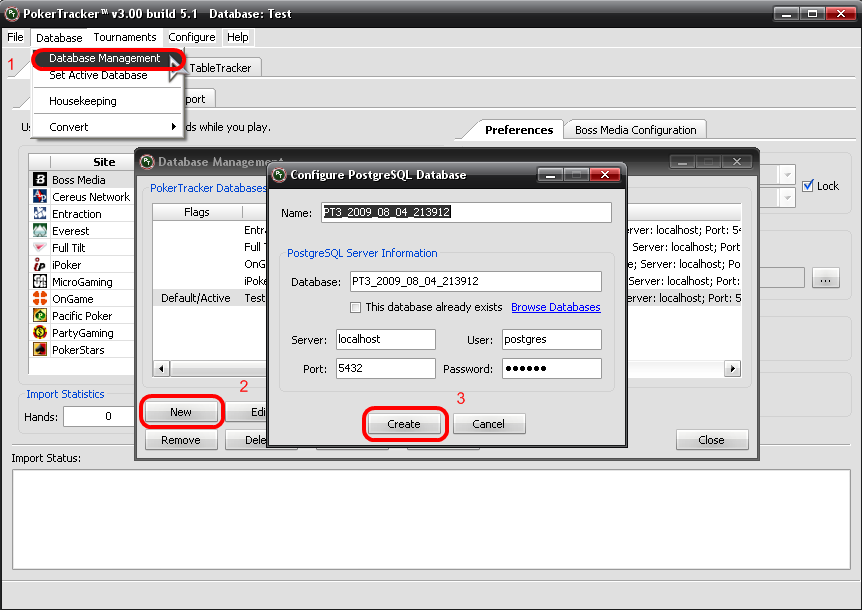
Task: Click the Hands count field
Action: (x=99, y=417)
